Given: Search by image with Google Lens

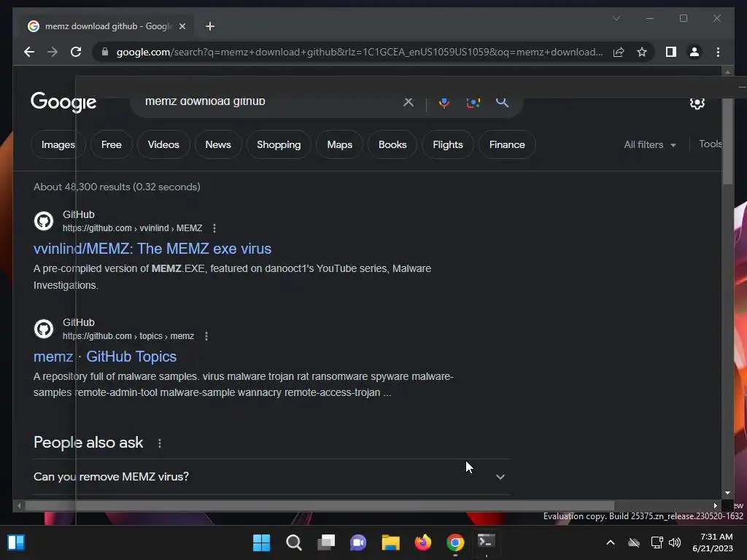Looking at the screenshot, I should pos(473,102).
